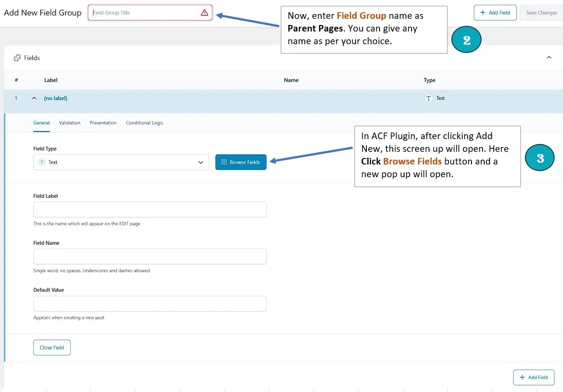Click the bottom Add Field button
The image size is (563, 392).
click(534, 378)
